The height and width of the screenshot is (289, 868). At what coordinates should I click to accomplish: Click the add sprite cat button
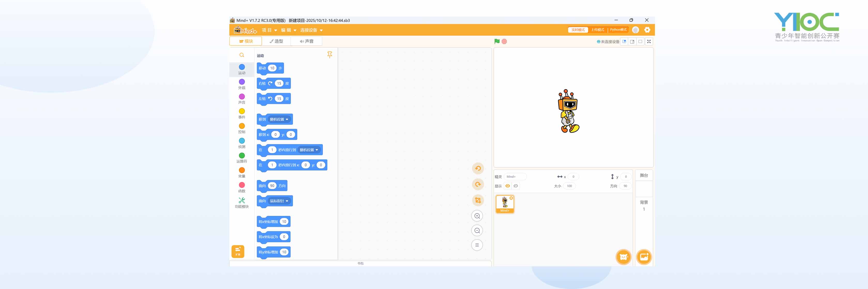coord(623,257)
